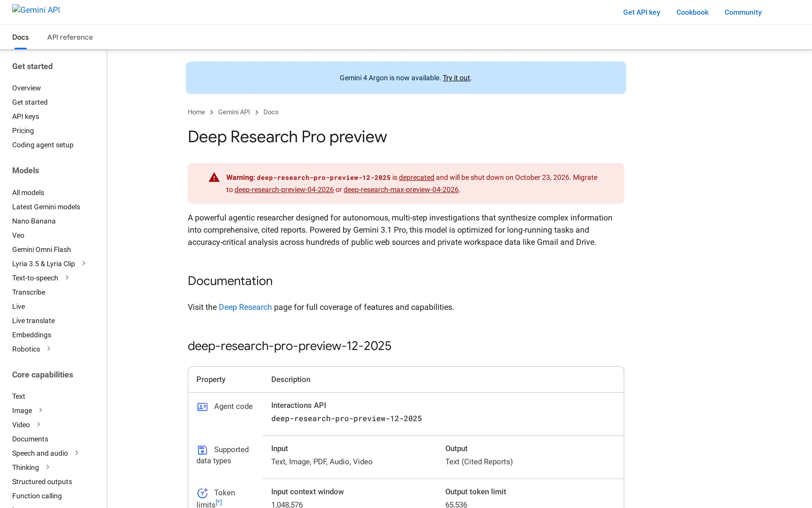Click the Text-to-speech sidebar label
The image size is (812, 508).
point(35,278)
